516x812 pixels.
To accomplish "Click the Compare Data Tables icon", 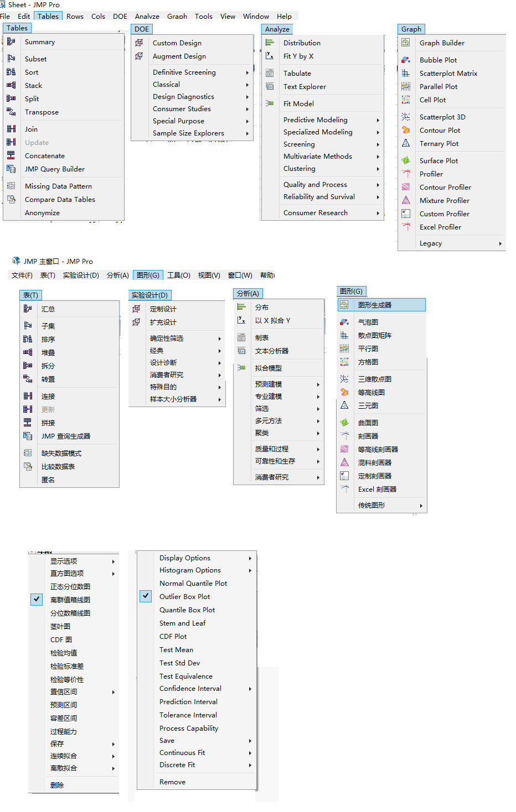I will tap(11, 199).
